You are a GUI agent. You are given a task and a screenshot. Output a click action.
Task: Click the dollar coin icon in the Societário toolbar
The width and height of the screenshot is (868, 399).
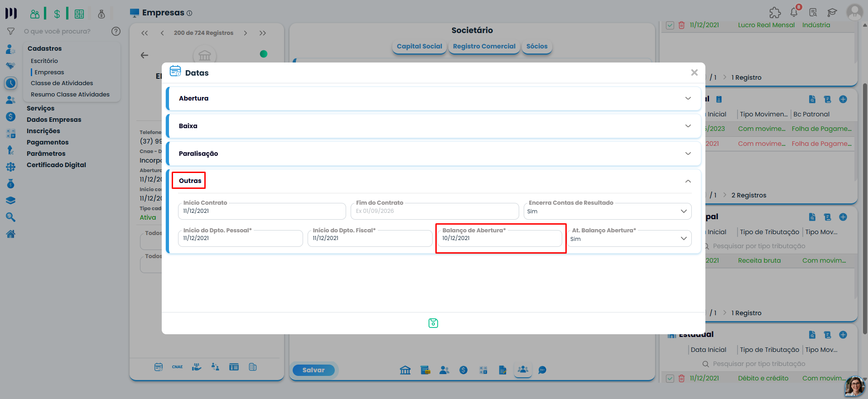click(463, 370)
